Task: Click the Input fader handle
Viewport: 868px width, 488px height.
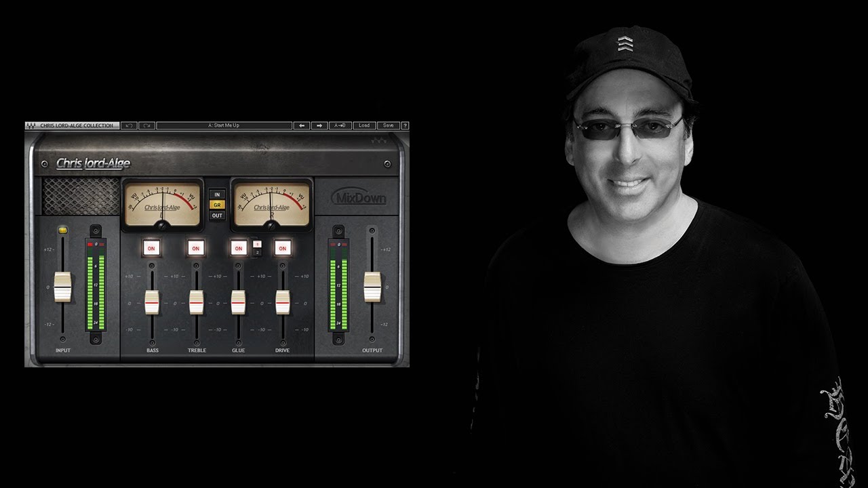Action: click(x=62, y=287)
